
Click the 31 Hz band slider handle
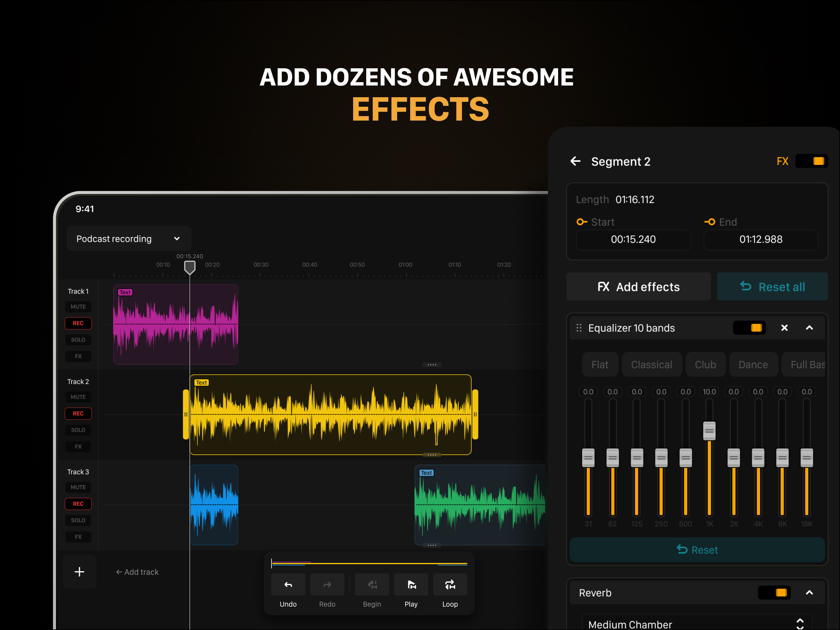588,458
